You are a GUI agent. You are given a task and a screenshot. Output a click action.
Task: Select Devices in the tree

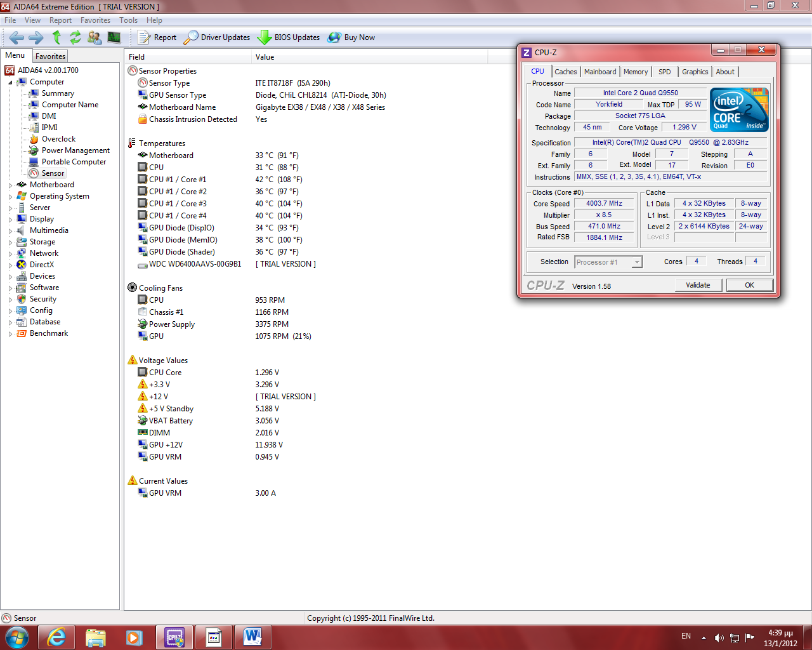tap(43, 276)
